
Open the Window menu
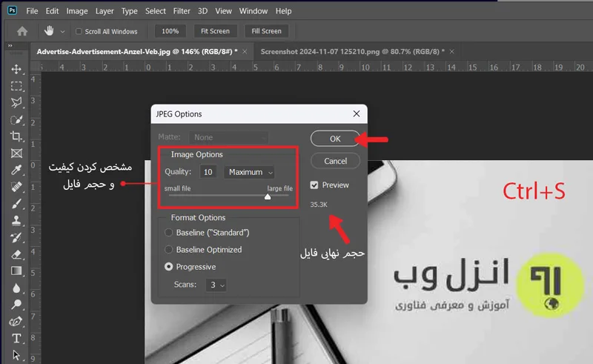click(x=254, y=11)
